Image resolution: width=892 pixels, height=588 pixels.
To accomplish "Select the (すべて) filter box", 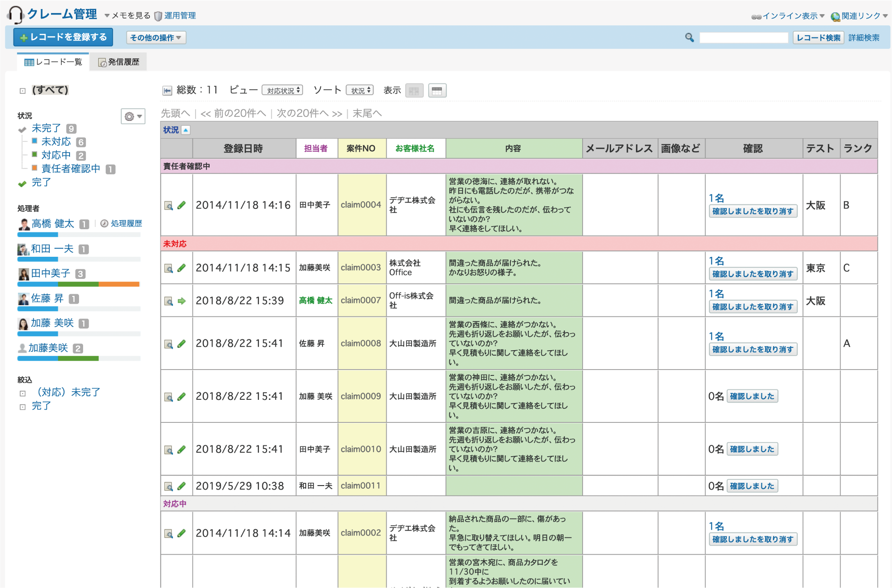I will pyautogui.click(x=50, y=90).
